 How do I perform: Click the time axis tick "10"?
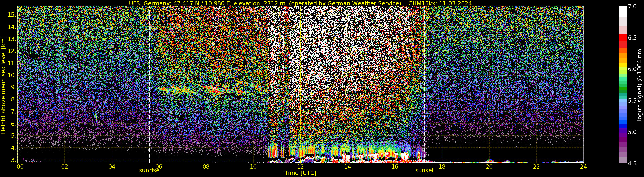pyautogui.click(x=253, y=166)
